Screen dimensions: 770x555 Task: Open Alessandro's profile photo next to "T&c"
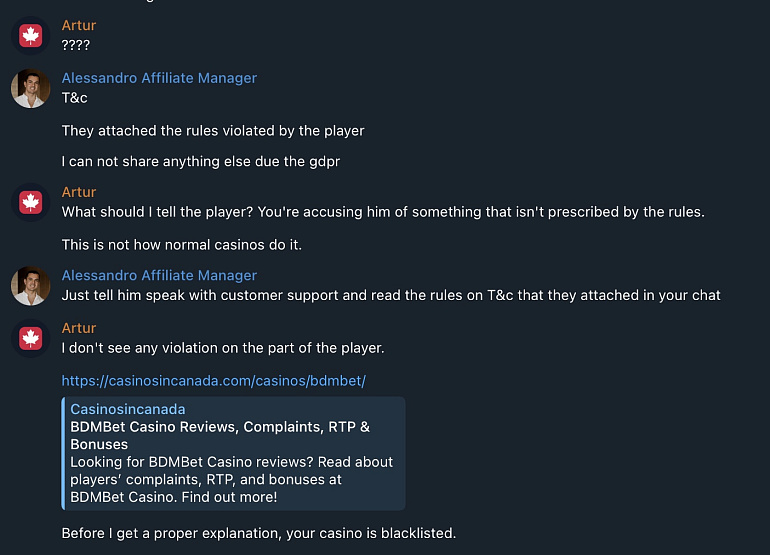pyautogui.click(x=30, y=88)
